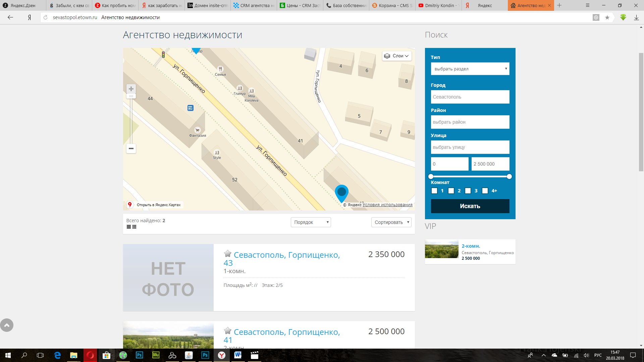Open Windows Start menu
The height and width of the screenshot is (362, 644).
tap(8, 355)
